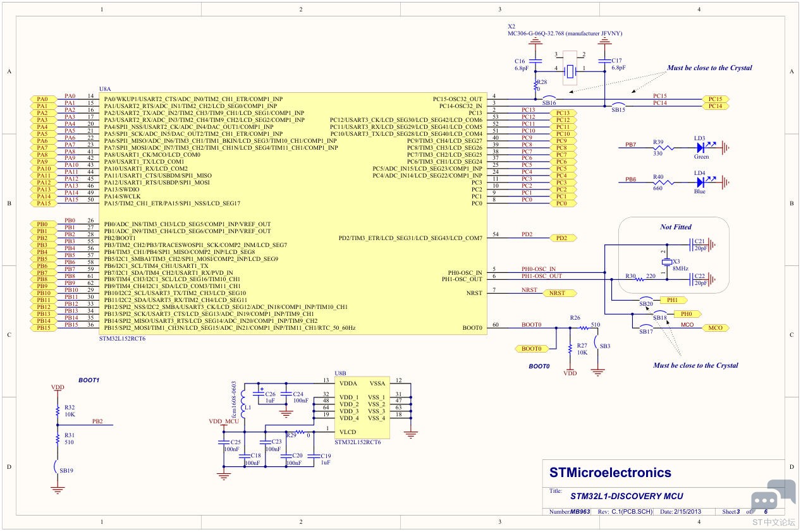The height and width of the screenshot is (532, 801).
Task: Select the yellow PC0 port tag
Action: point(563,203)
